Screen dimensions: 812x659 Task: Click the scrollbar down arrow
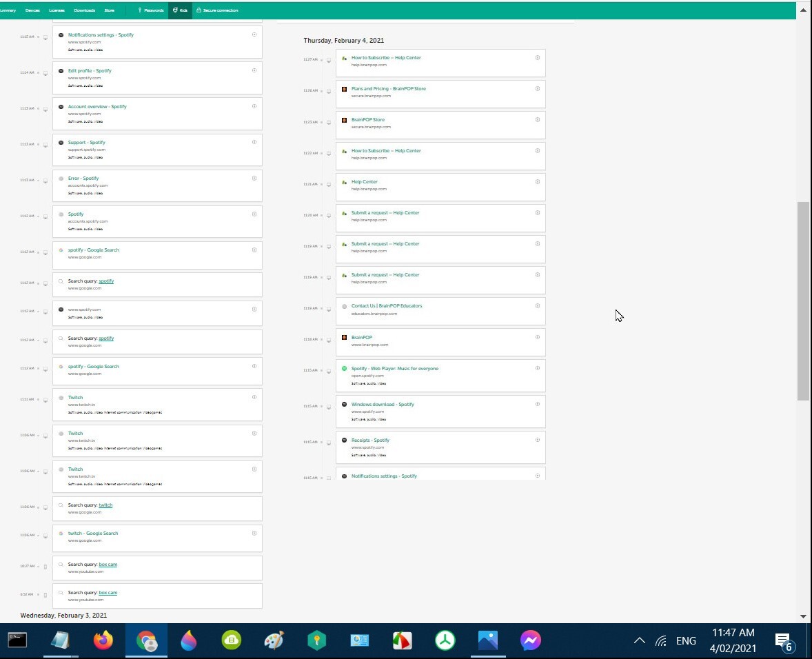[803, 616]
